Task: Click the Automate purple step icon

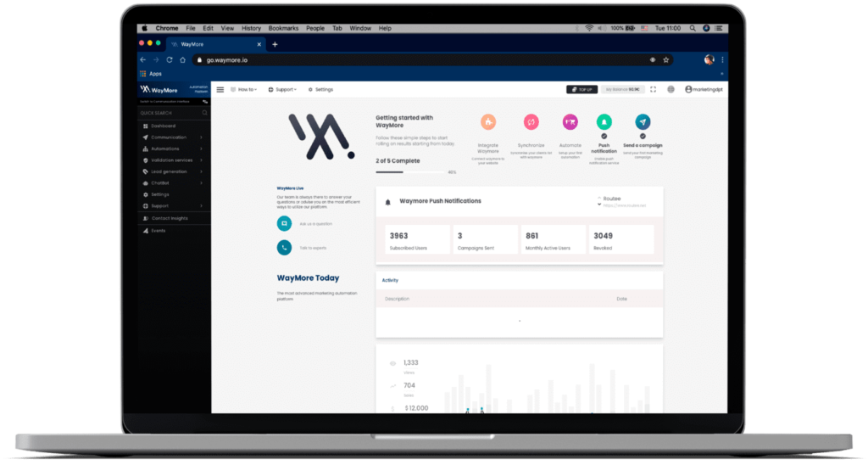Action: click(570, 122)
